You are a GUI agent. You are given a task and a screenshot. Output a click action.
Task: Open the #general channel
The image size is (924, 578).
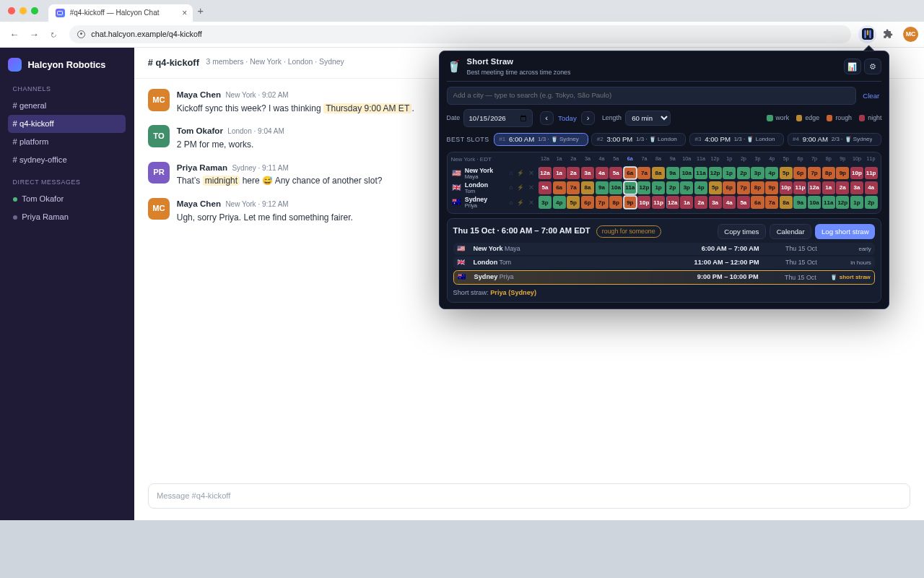coord(66,105)
